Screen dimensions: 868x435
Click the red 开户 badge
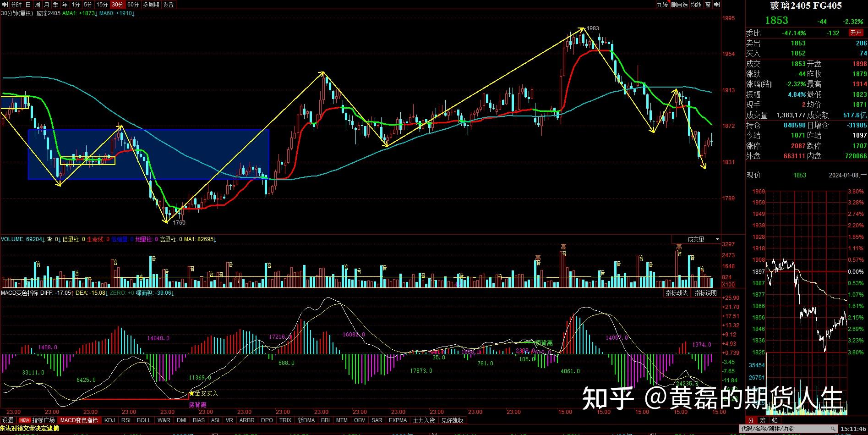tap(856, 33)
